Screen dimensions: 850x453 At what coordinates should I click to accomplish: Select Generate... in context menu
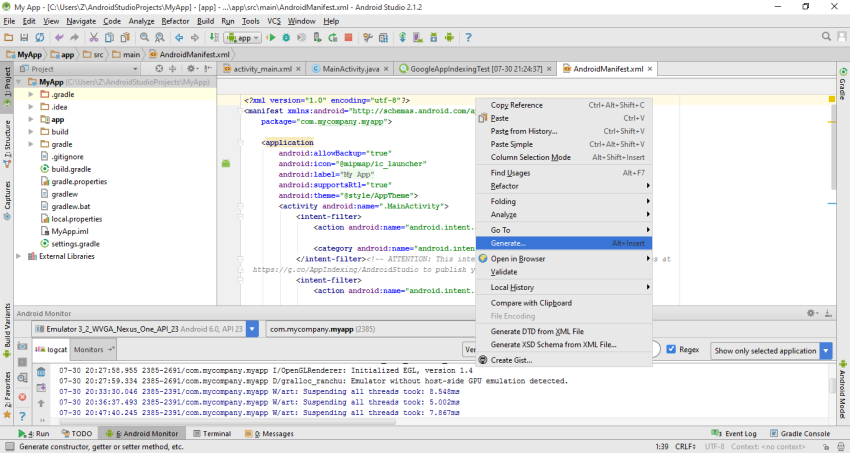564,243
